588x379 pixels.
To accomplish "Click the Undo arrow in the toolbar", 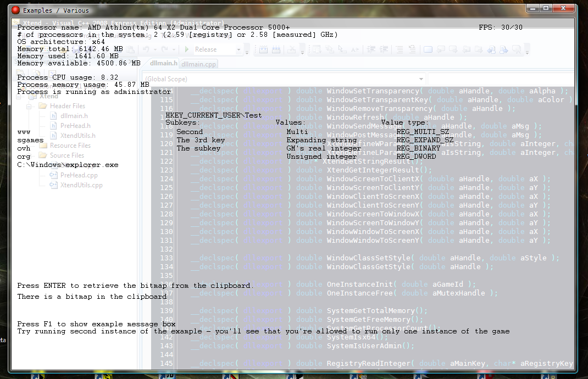I will (x=146, y=49).
